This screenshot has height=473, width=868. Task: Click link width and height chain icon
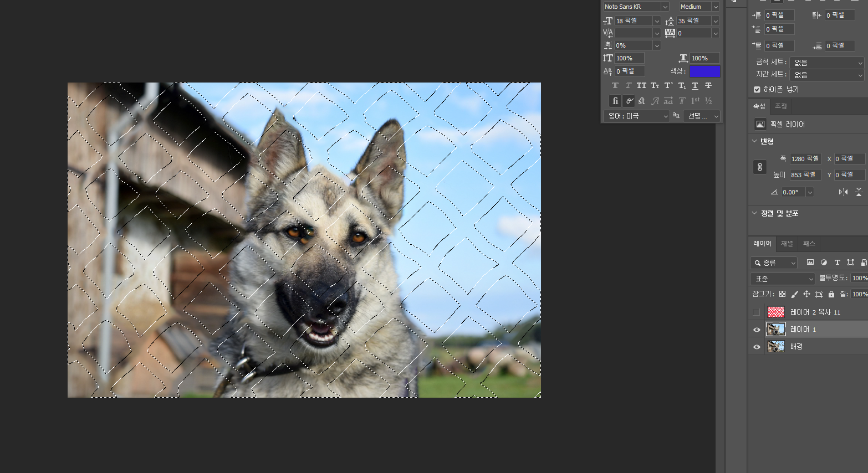pos(760,167)
